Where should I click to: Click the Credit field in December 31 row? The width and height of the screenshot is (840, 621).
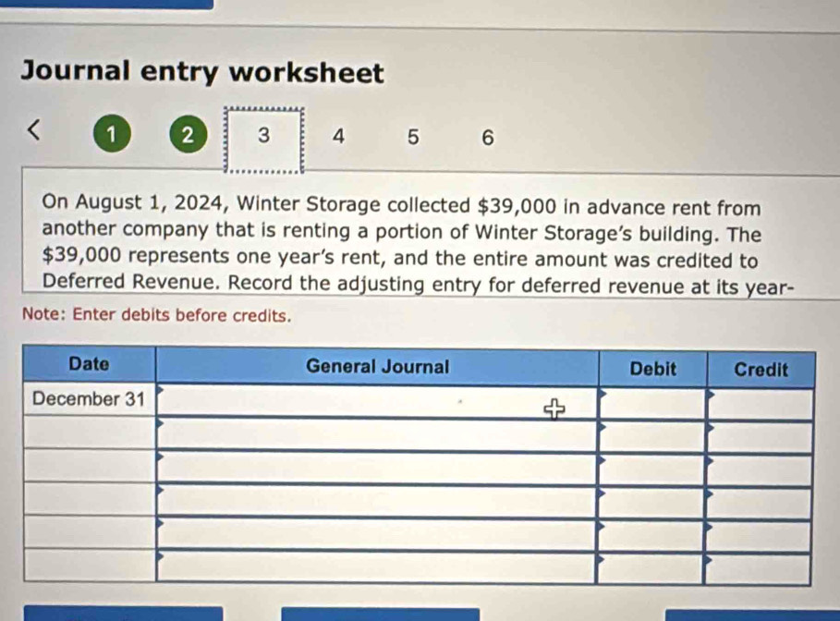pos(760,403)
